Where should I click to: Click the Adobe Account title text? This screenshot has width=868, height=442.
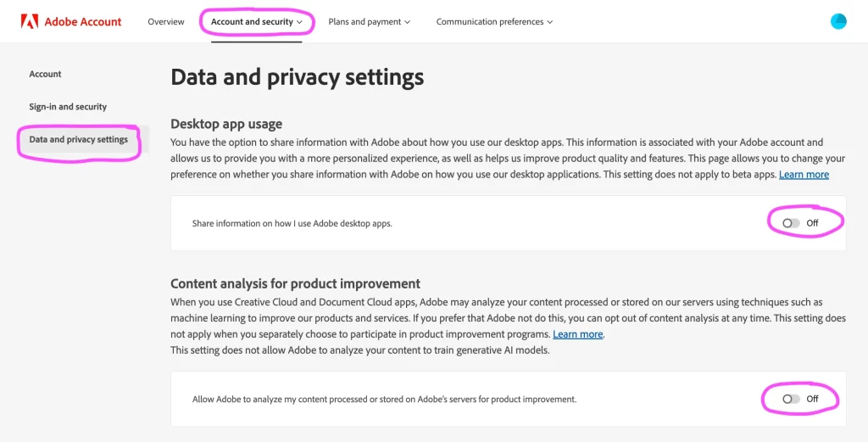coord(83,21)
